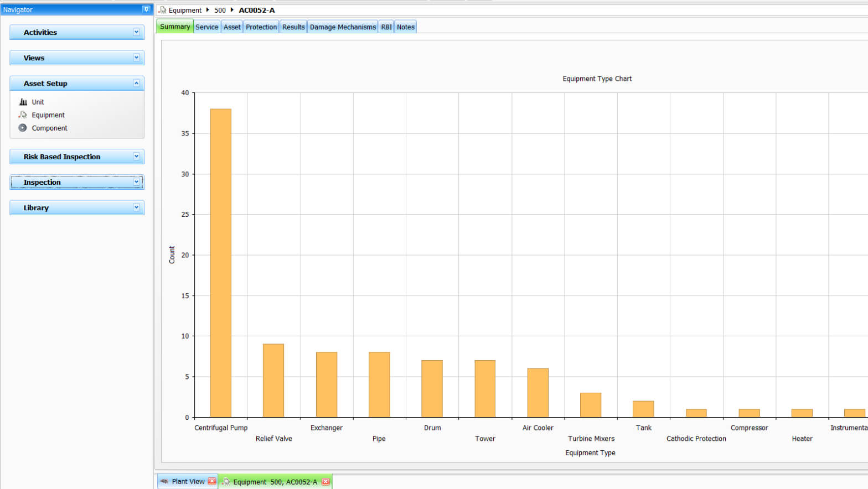Select the Notes tab
Image resolution: width=868 pixels, height=489 pixels.
[x=406, y=27]
